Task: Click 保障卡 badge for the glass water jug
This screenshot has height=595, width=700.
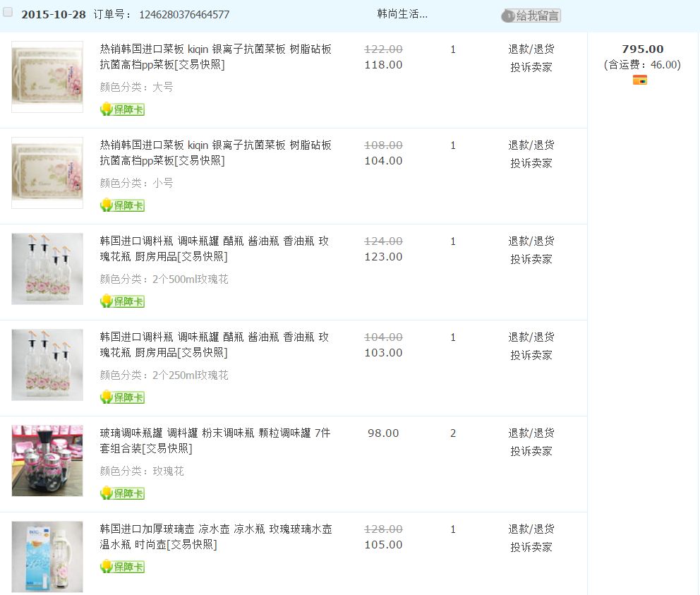Action: tap(122, 567)
